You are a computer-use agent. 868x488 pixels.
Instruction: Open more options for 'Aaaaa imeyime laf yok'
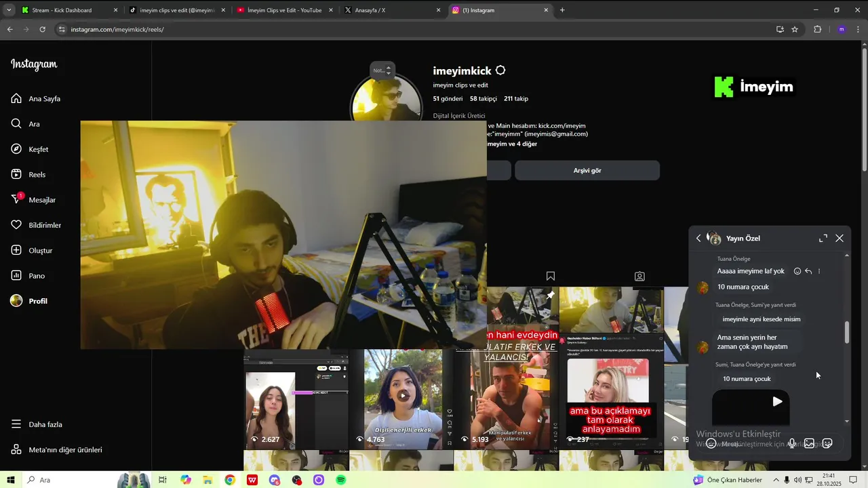coord(819,271)
